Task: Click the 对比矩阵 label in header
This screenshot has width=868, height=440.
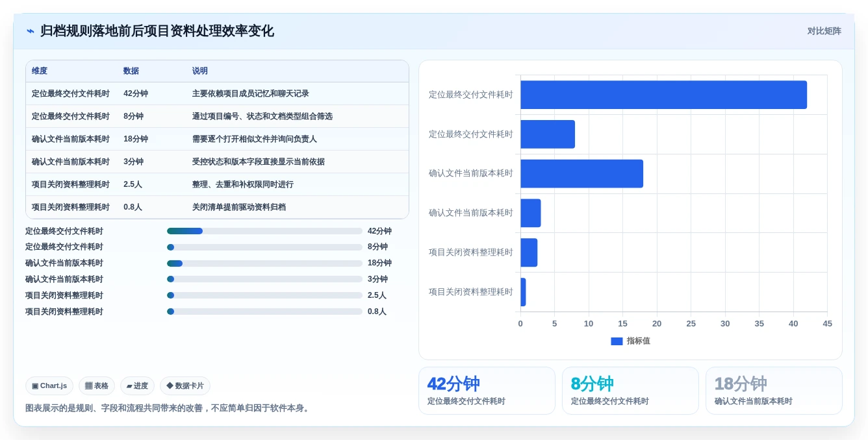Action: 824,31
